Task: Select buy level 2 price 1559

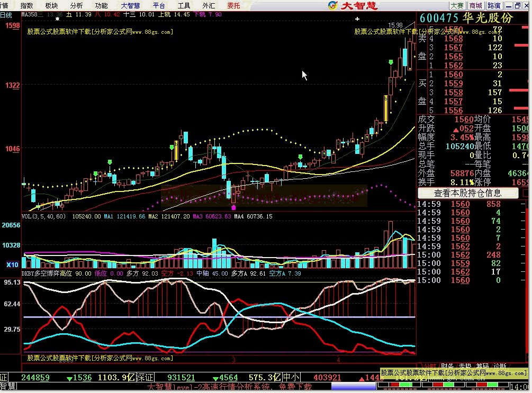Action: [x=454, y=84]
